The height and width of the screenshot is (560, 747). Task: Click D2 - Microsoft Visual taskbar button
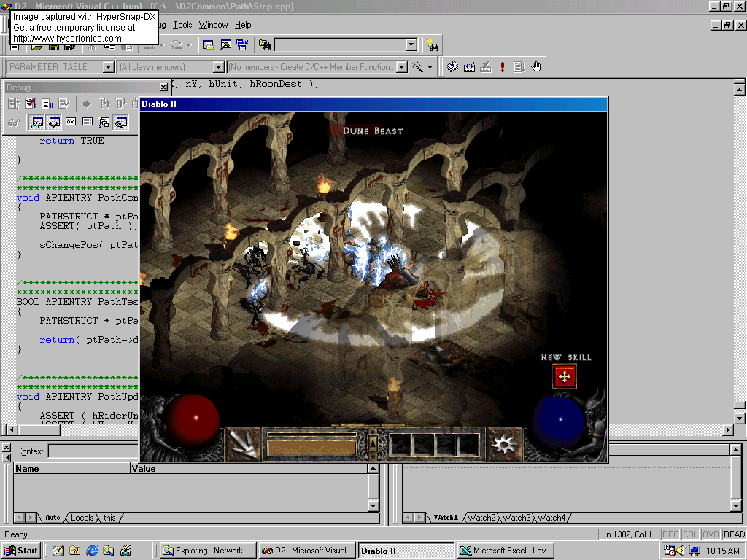coord(307,551)
